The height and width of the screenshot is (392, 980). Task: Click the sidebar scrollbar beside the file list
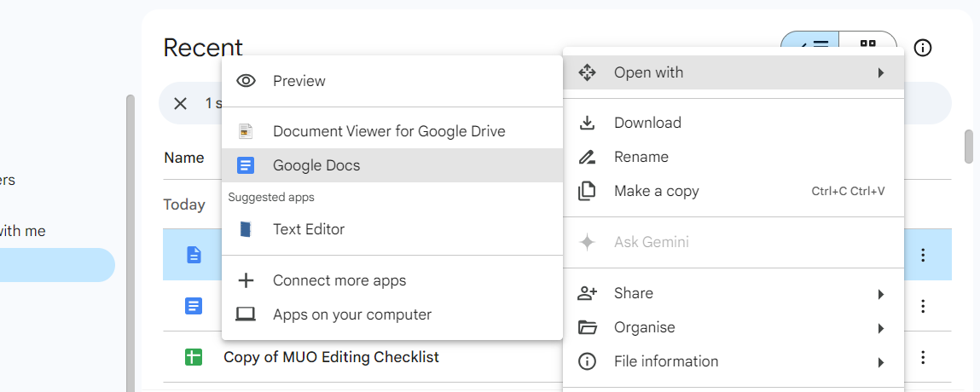(130, 244)
